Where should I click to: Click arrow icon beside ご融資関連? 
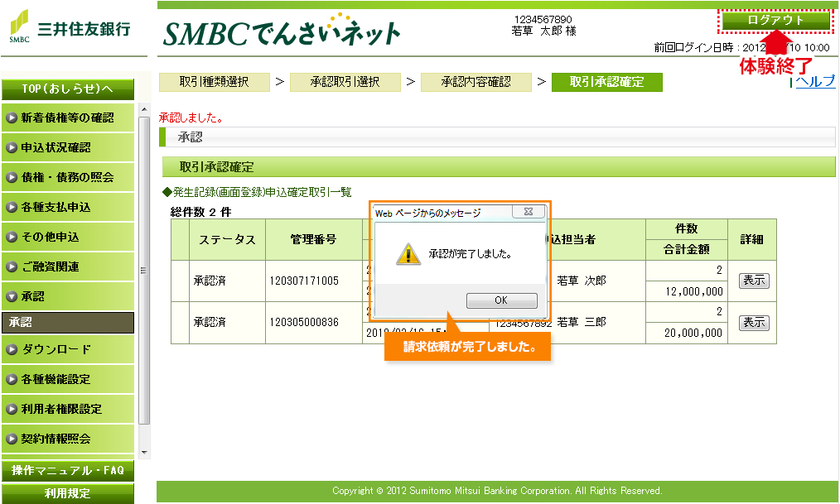tap(12, 267)
